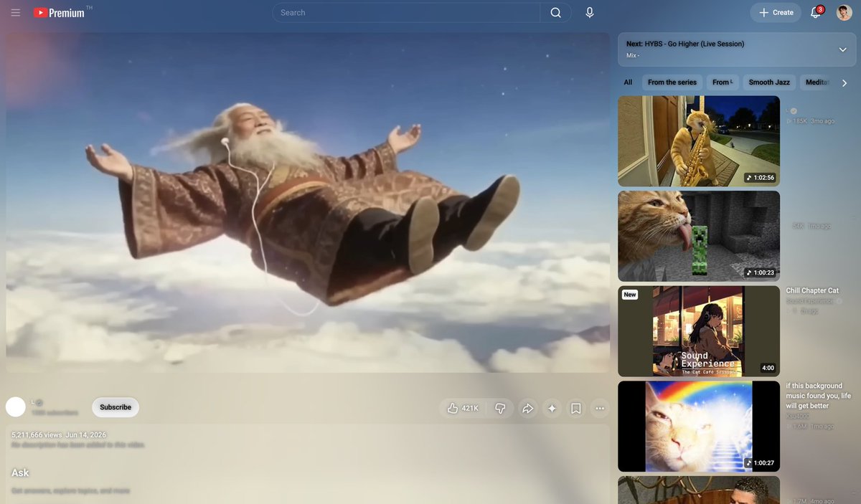
Task: Click the New badge on thumbnail
Action: pos(630,295)
